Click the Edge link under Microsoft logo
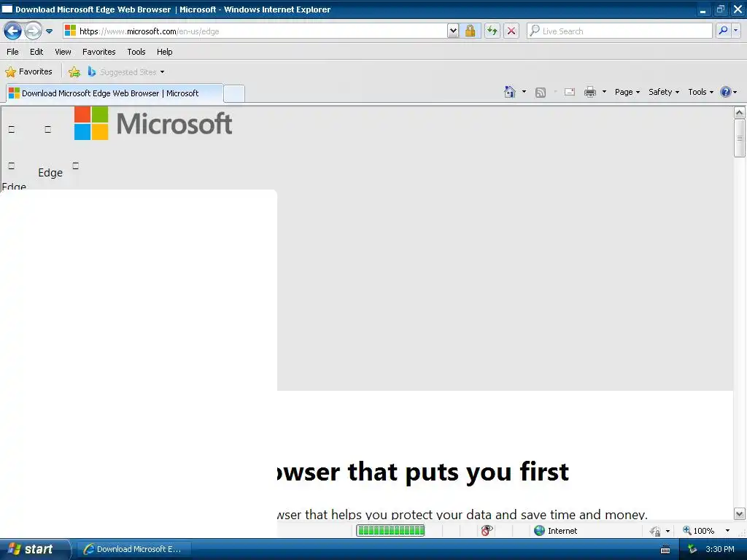Viewport: 747px width, 560px height. [x=50, y=172]
